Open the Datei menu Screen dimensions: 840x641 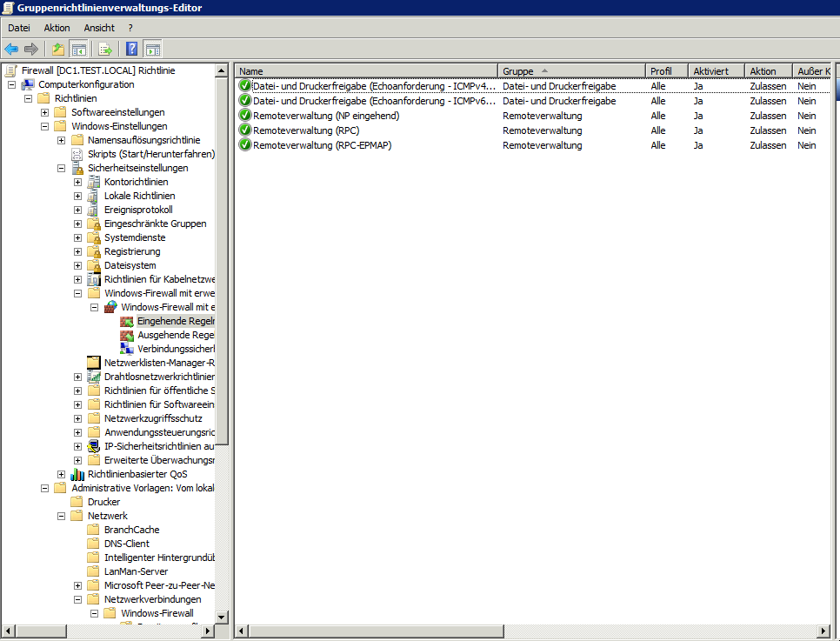click(x=18, y=28)
